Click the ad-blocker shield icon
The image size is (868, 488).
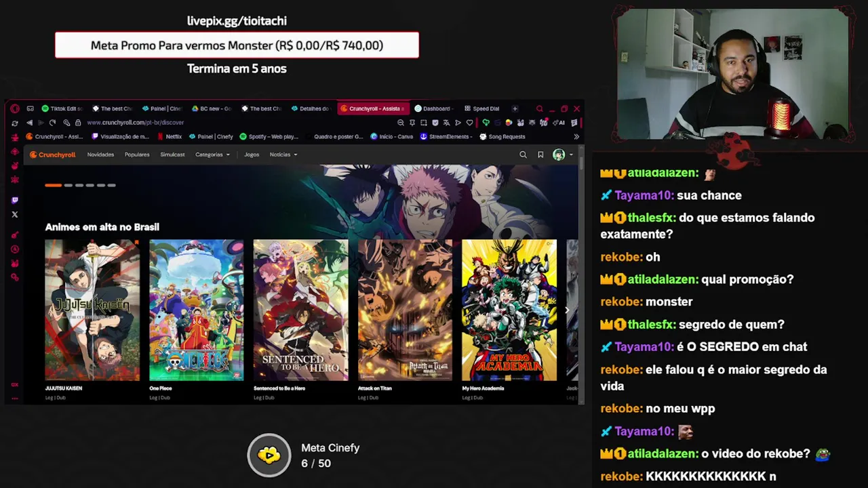coord(435,123)
